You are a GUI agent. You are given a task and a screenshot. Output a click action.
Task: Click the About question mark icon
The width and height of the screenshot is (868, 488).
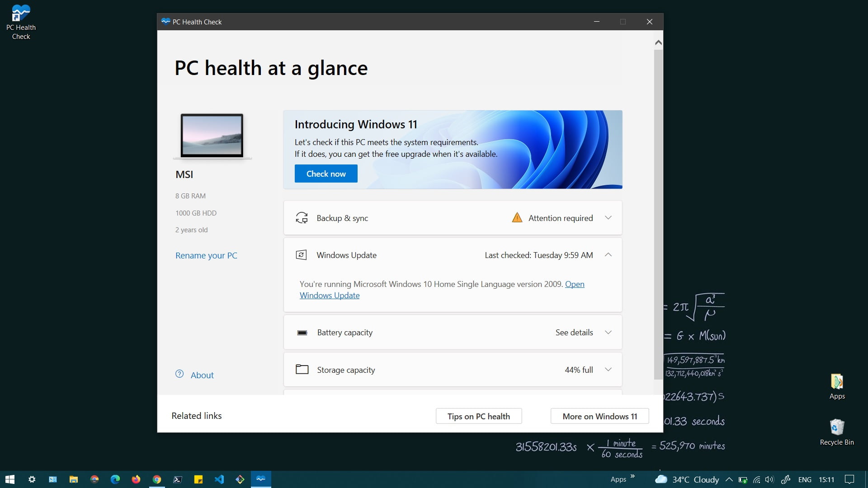pyautogui.click(x=179, y=374)
